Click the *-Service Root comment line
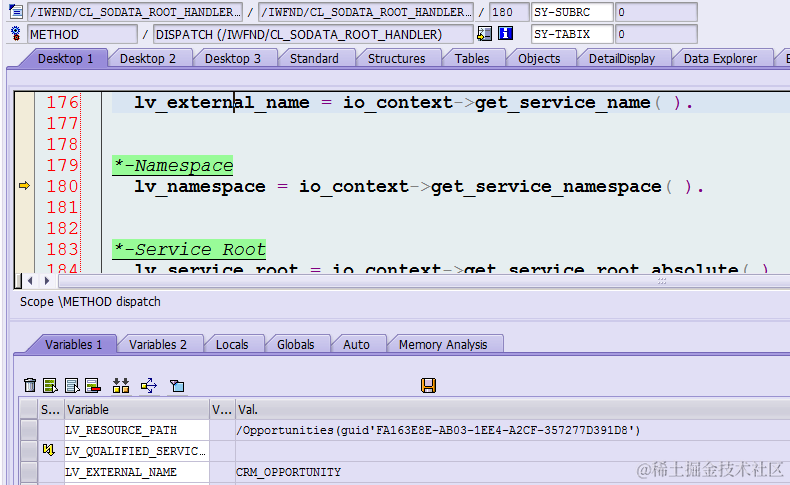 coord(189,249)
